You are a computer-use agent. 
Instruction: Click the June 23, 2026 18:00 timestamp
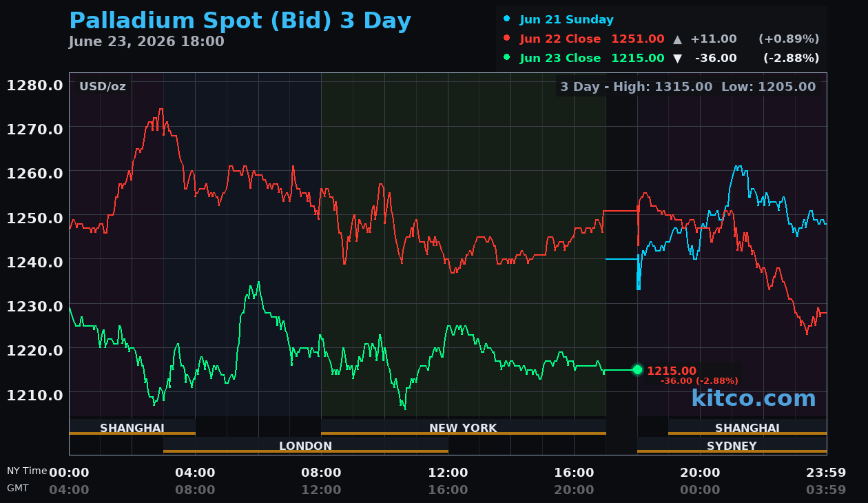[147, 41]
